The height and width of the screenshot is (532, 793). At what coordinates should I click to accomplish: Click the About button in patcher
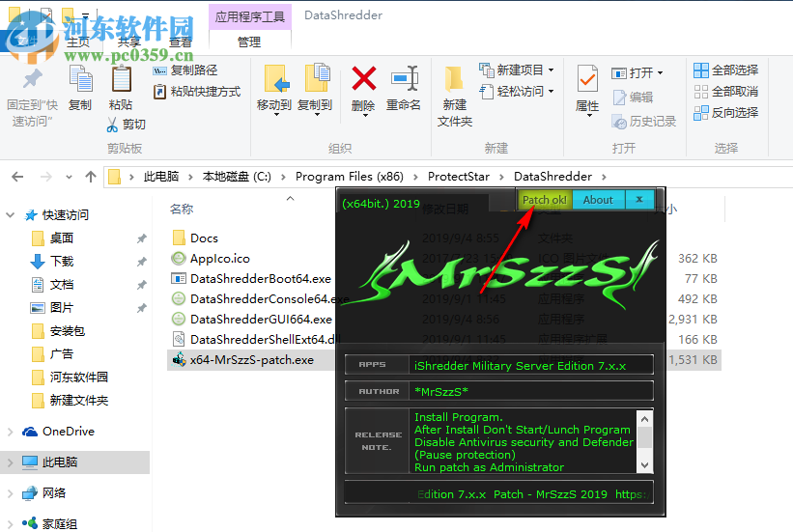click(598, 200)
